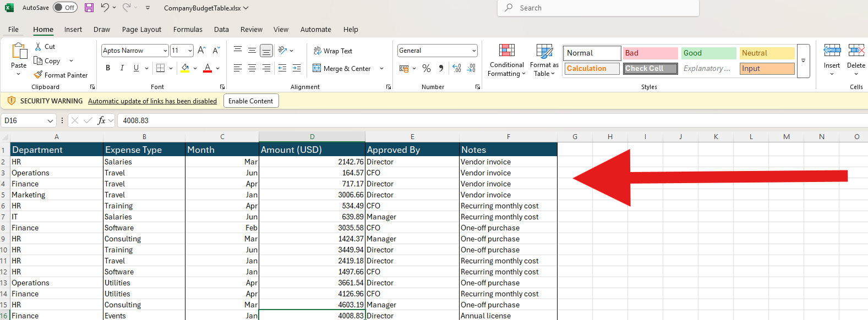Click the Increase Font Size icon
Screen dimensions: 868x320
pos(201,51)
